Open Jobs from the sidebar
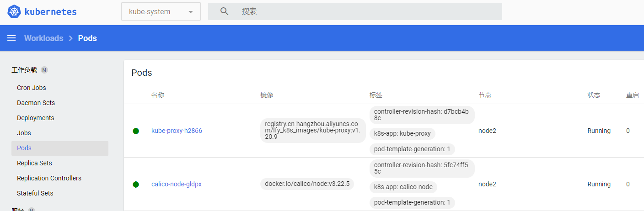The width and height of the screenshot is (644, 211). (24, 133)
